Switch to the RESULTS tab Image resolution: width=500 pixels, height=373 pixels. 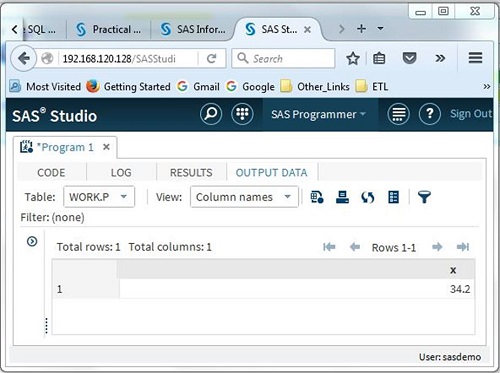[191, 172]
